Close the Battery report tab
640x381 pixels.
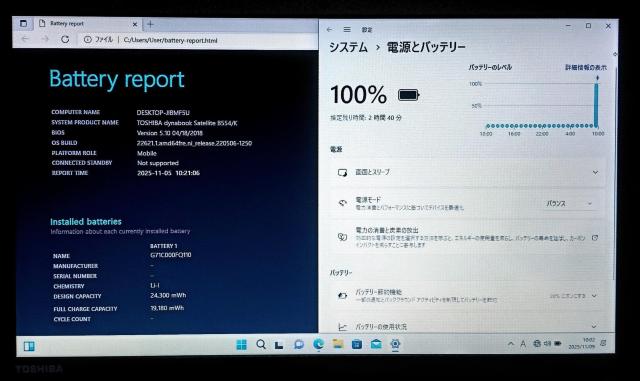pyautogui.click(x=135, y=25)
